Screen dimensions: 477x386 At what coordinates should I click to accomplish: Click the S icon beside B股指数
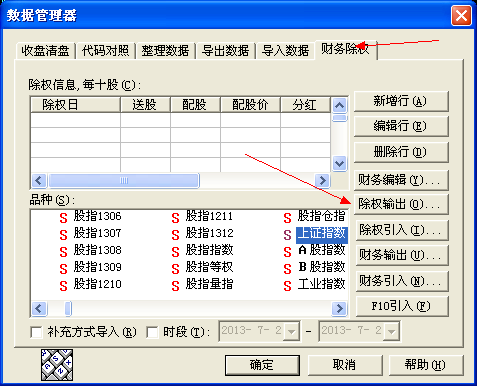pos(287,269)
